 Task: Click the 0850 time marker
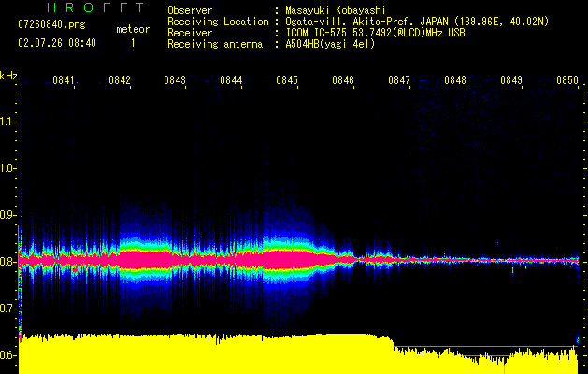567,80
